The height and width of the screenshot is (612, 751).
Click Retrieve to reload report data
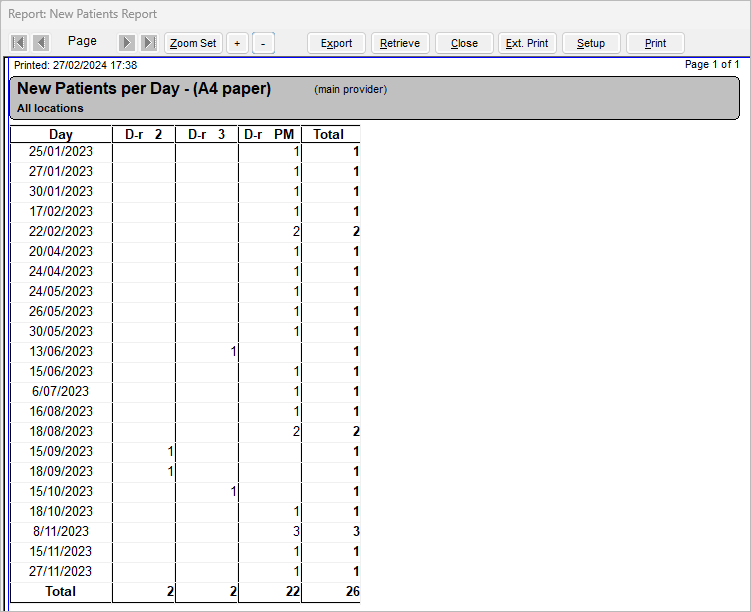pos(400,43)
